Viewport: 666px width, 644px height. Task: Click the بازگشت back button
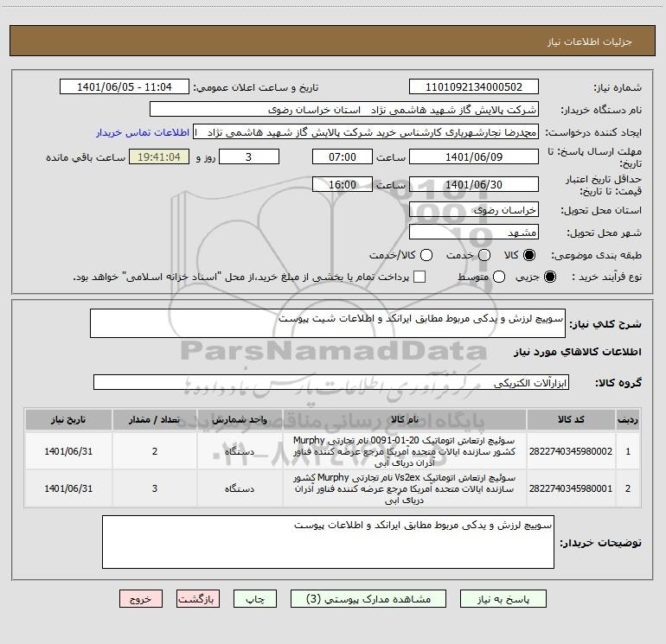198,599
